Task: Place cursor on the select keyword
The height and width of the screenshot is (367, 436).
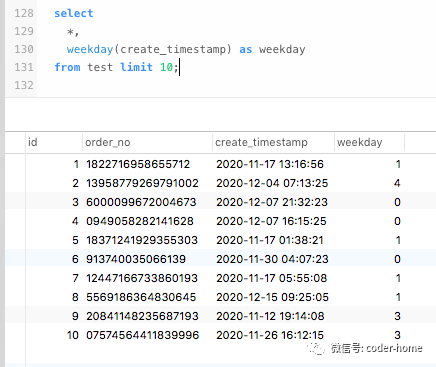Action: 74,13
